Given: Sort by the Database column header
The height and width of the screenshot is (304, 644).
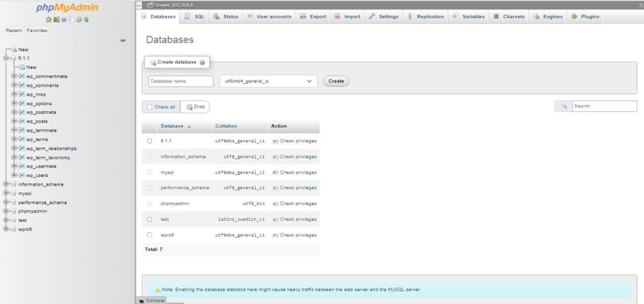Looking at the screenshot, I should tap(172, 126).
